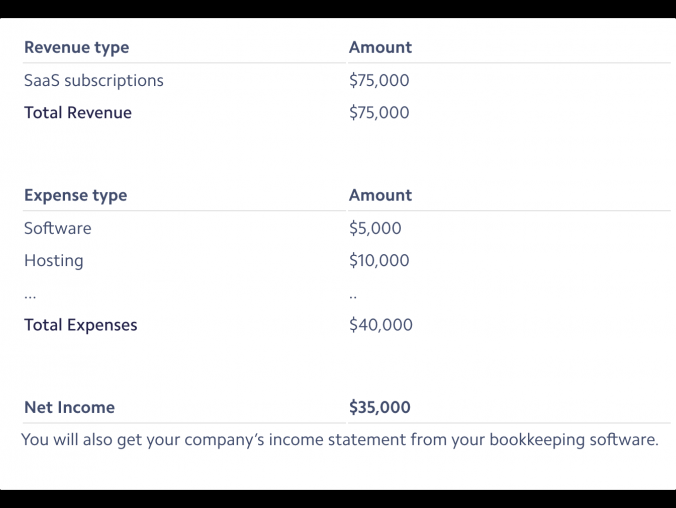Click the ellipsis row under Hosting
The width and height of the screenshot is (676, 508).
pyautogui.click(x=31, y=295)
